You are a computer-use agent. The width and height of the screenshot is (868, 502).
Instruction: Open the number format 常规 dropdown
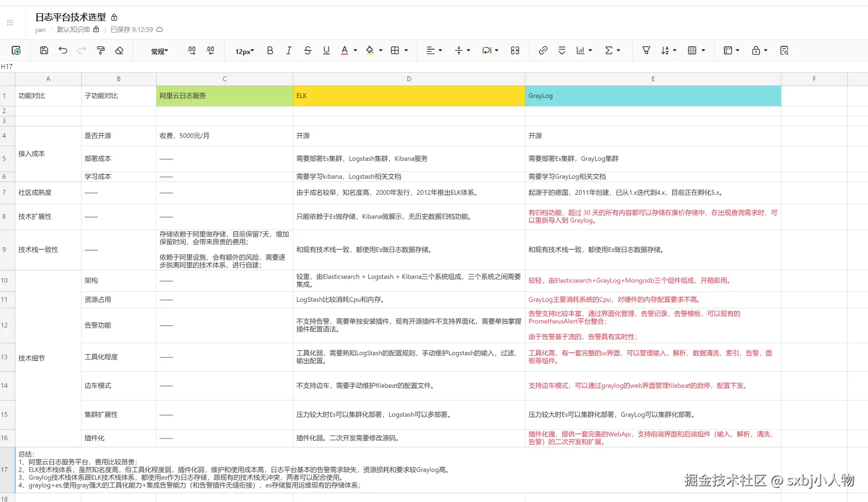(159, 51)
